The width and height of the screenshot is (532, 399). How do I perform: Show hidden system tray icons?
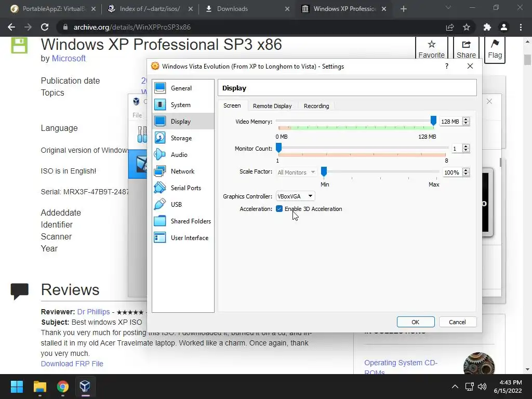(x=455, y=387)
